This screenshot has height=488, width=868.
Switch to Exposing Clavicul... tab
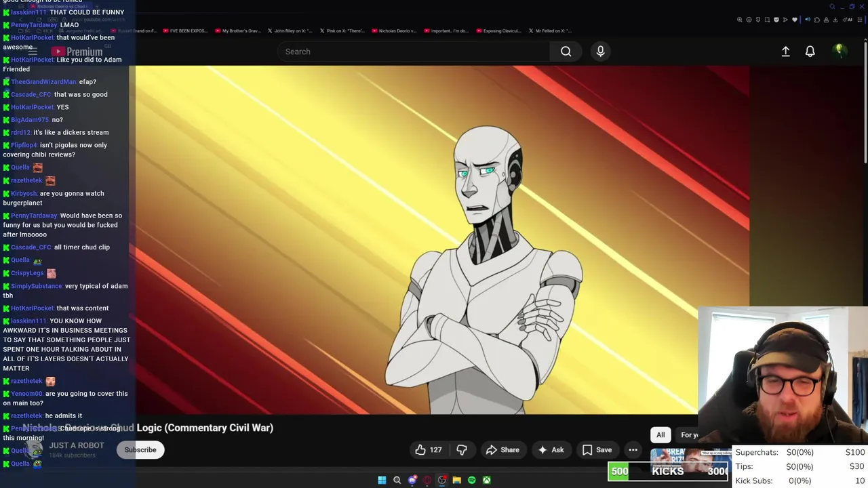pos(500,30)
